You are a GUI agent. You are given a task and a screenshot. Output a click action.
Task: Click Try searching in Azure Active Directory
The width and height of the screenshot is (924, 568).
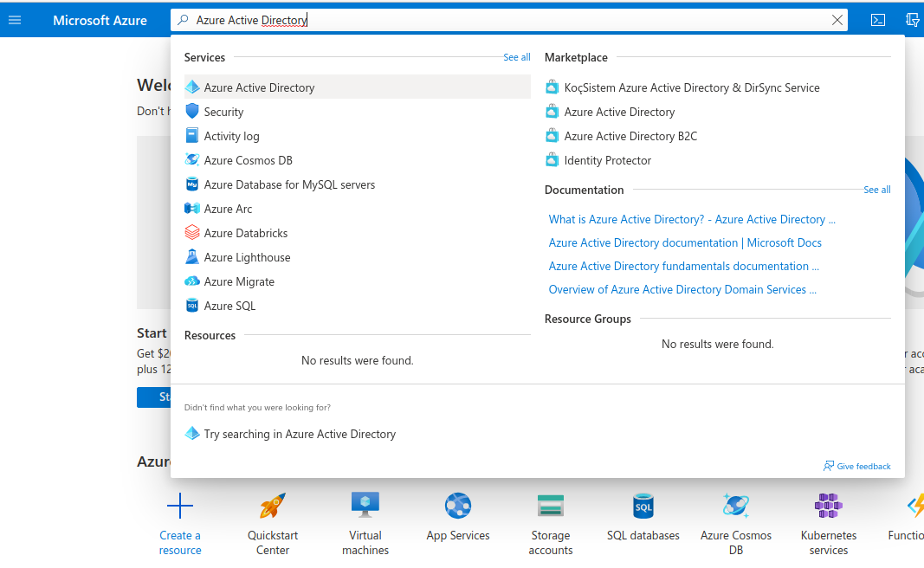coord(298,433)
